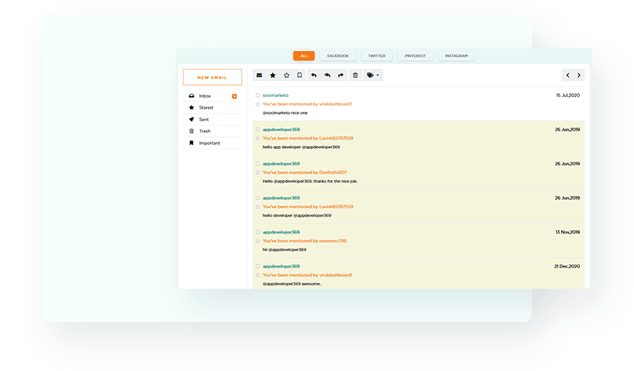
Task: Click the paper plane icon beside Sent
Action: click(192, 119)
